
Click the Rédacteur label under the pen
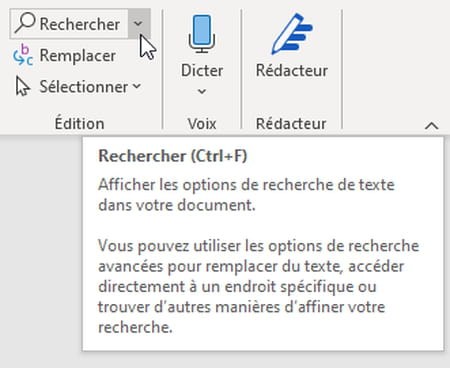point(292,71)
